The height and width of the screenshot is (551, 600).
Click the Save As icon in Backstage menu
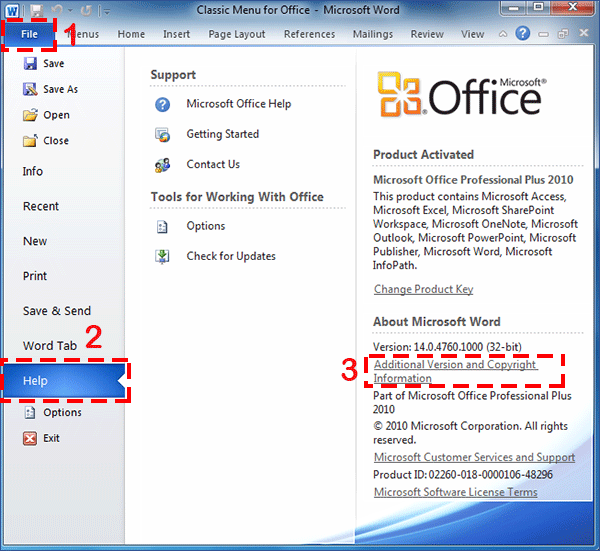point(30,89)
